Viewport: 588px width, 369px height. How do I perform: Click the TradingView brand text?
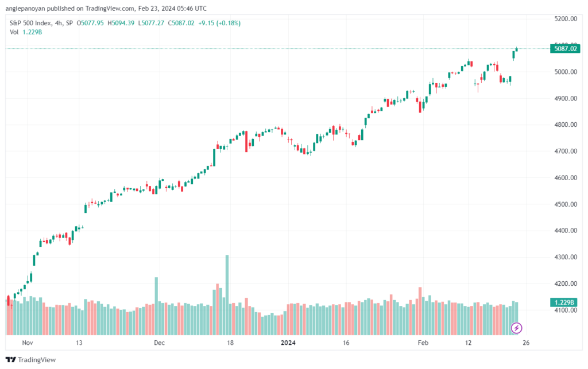tap(37, 360)
